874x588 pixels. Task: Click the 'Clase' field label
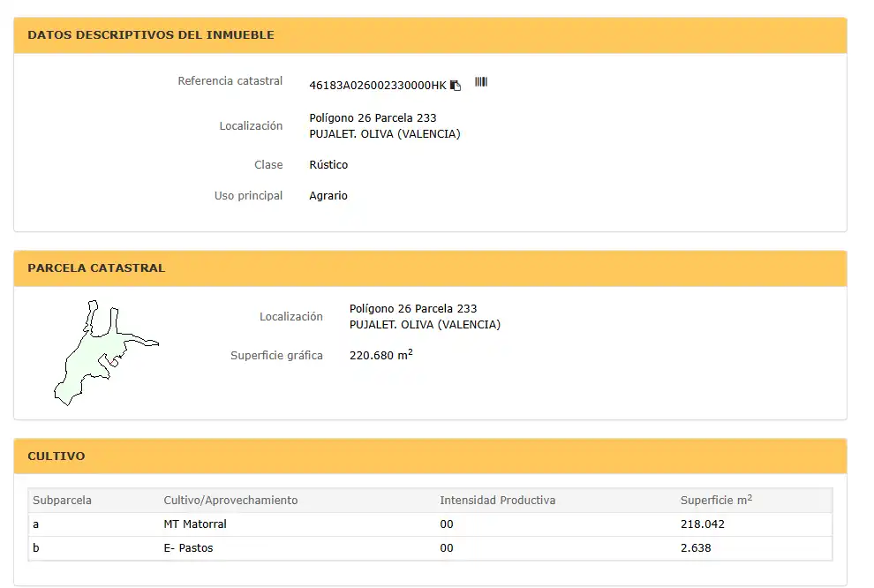click(268, 165)
